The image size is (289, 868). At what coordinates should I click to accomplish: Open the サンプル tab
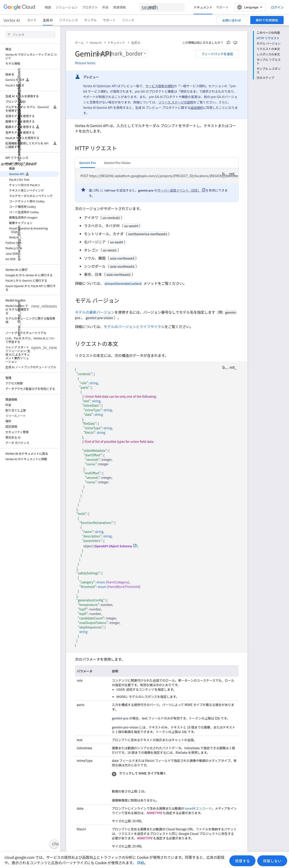[90, 20]
